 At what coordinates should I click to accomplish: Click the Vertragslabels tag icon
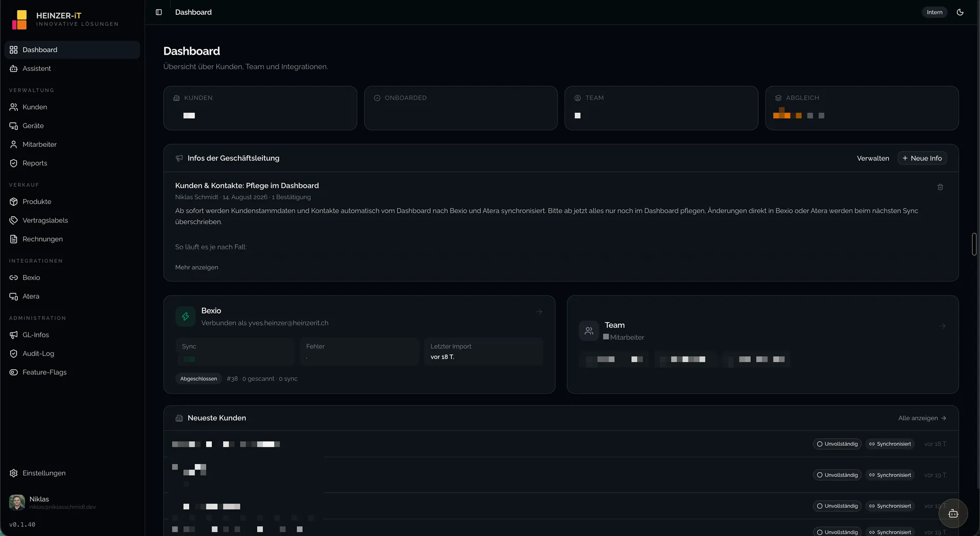(14, 220)
